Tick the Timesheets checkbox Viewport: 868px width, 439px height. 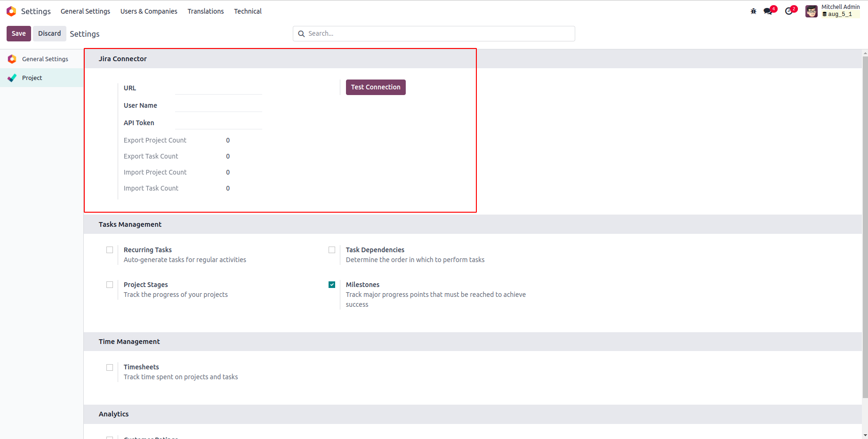click(x=110, y=367)
